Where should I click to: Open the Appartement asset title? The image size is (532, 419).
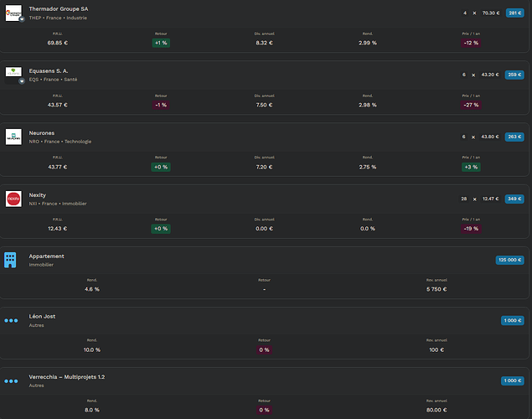46,256
